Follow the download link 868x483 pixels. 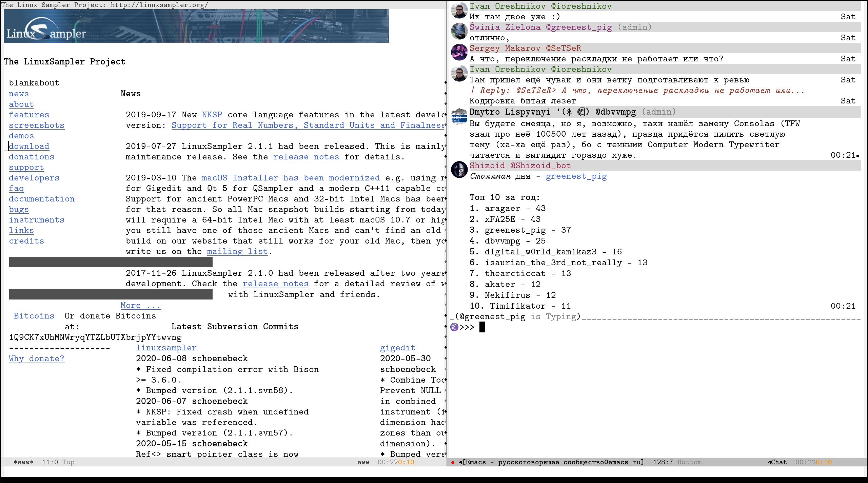(x=29, y=146)
